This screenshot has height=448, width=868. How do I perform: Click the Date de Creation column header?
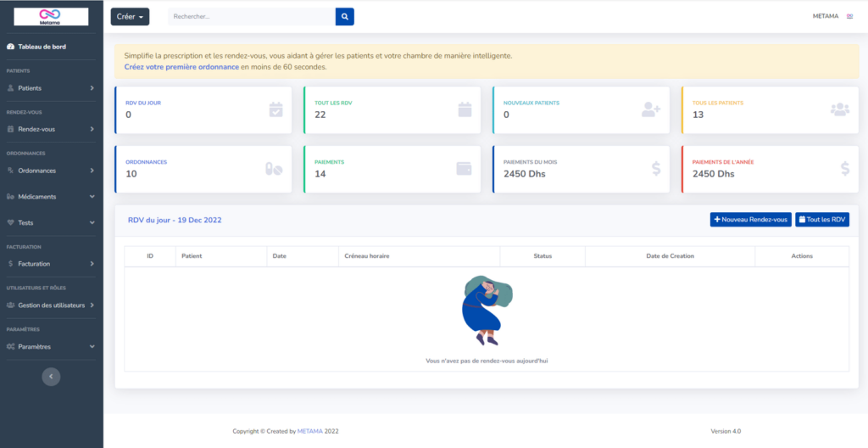coord(670,256)
